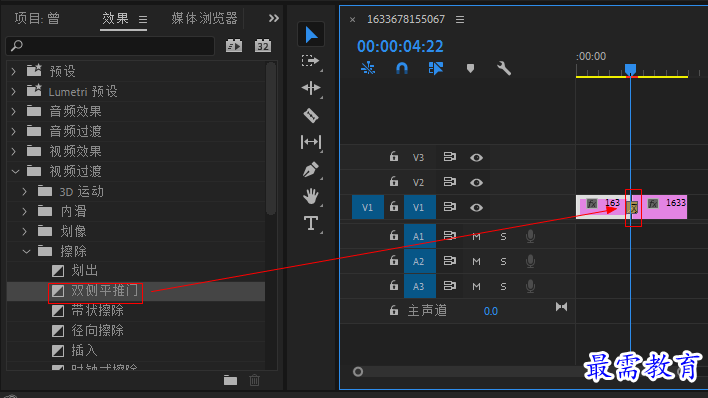The height and width of the screenshot is (398, 708).
Task: Select the Razor tool
Action: click(x=311, y=115)
